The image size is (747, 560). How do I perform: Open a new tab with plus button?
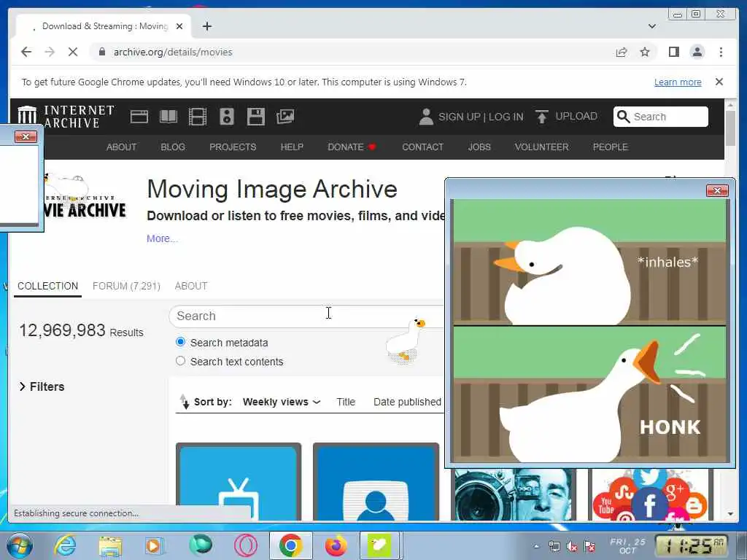tap(206, 26)
